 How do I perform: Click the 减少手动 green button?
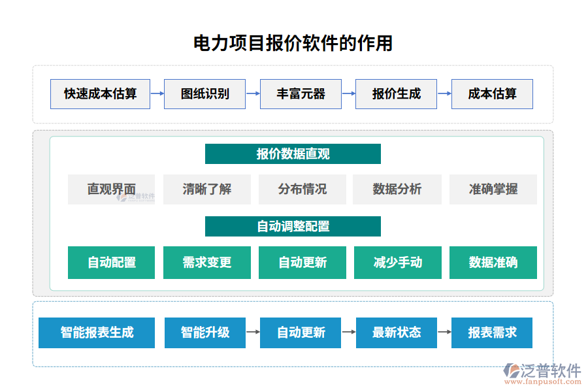397,263
